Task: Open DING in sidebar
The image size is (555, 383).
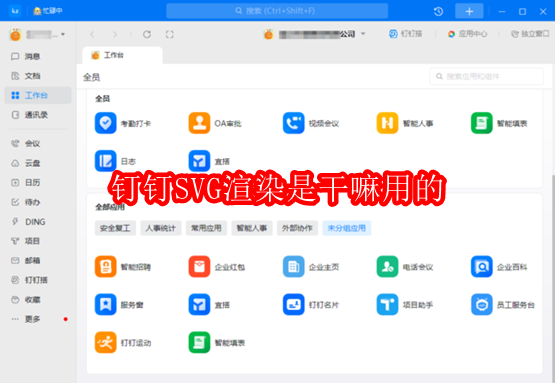Action: 38,222
